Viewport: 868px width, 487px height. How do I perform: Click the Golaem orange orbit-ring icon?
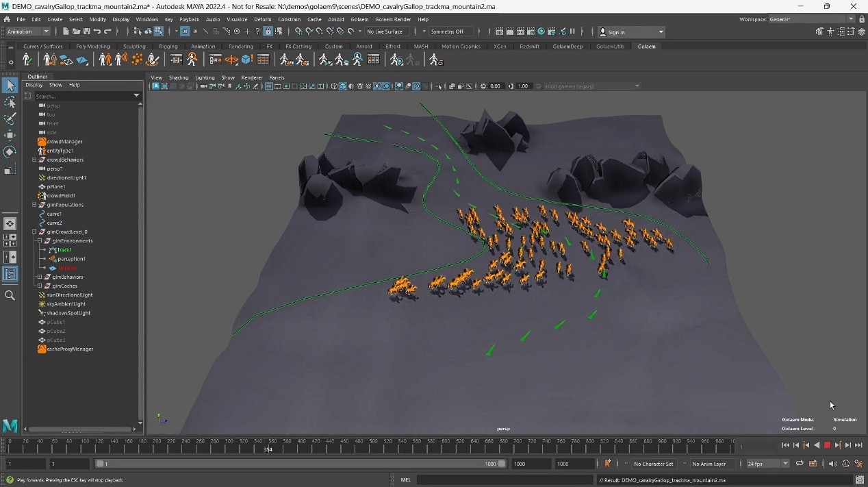click(231, 60)
